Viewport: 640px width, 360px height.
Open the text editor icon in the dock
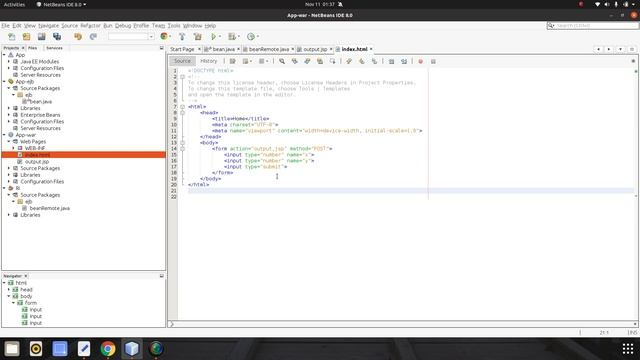(x=84, y=349)
